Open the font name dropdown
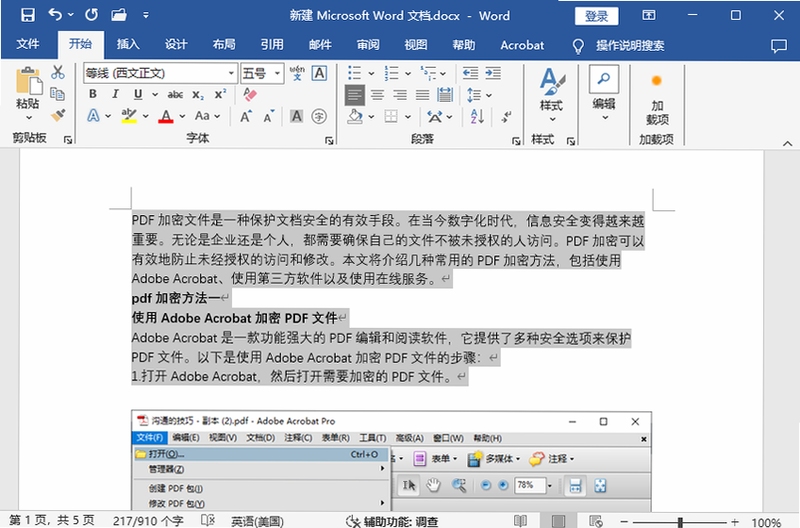 [x=231, y=73]
